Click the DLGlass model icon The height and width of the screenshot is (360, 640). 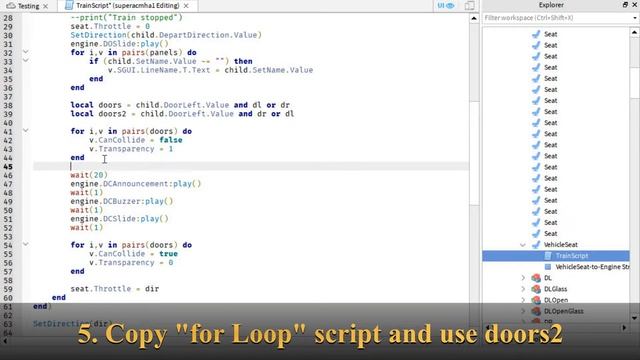click(536, 289)
